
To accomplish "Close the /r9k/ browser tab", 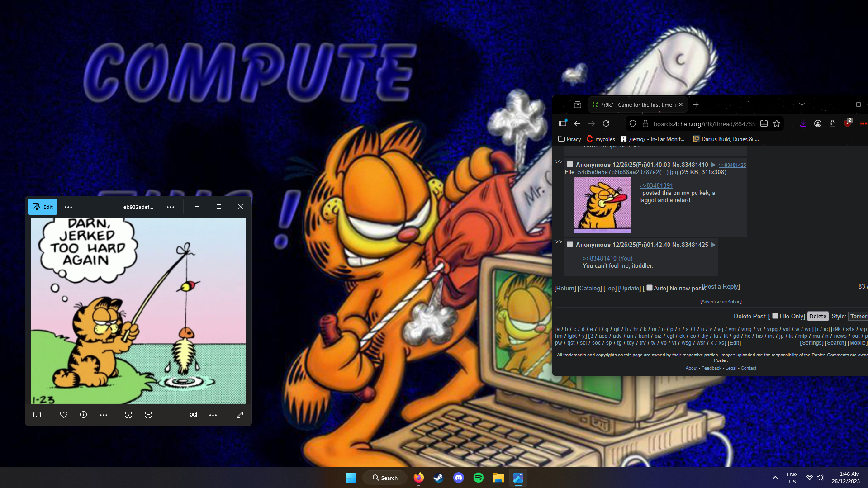I will coord(681,104).
